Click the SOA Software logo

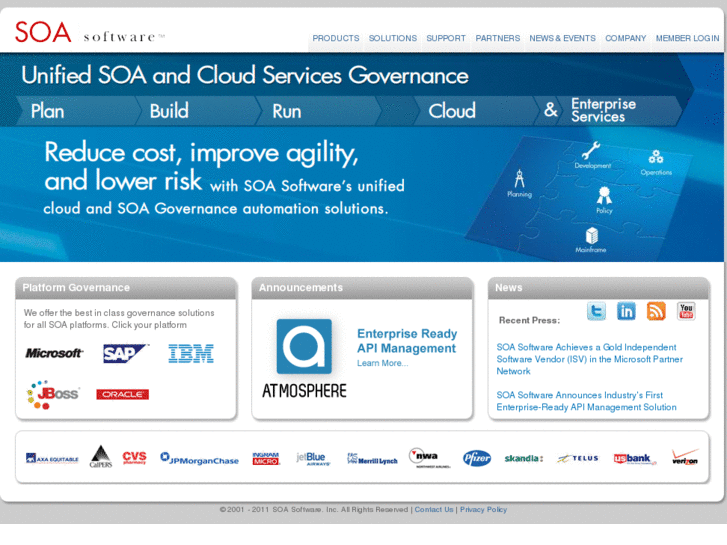89,32
